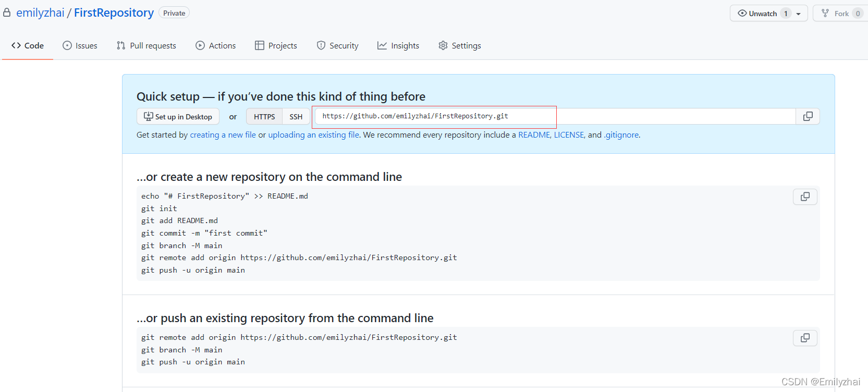View the Security tab
Viewport: 868px width, 392px height.
(338, 45)
